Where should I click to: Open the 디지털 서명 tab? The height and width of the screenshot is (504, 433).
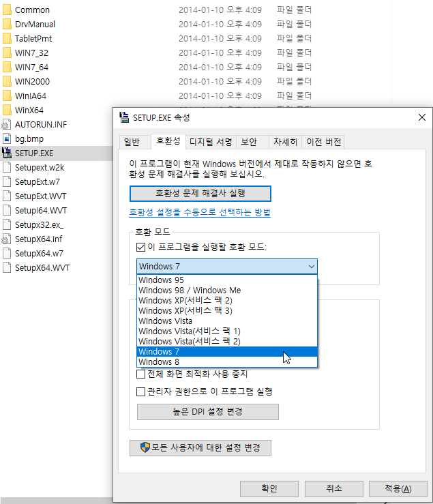[211, 142]
